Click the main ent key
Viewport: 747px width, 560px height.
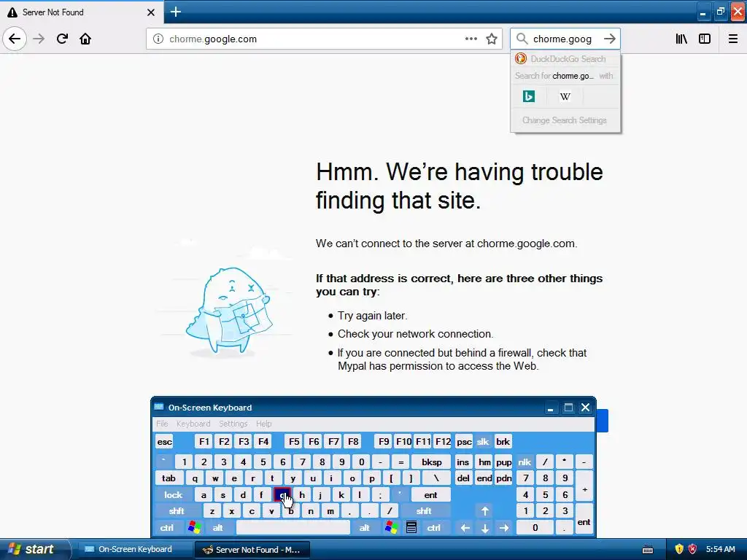(430, 495)
